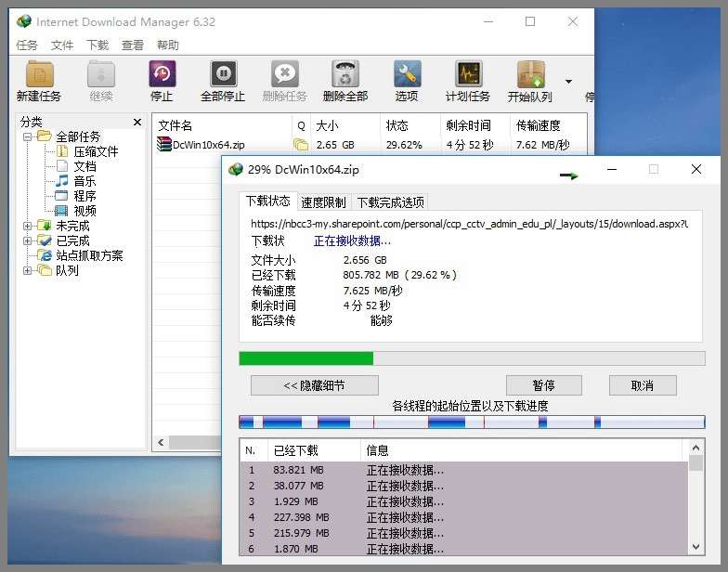Click the 删除任务 toolbar icon
Viewport: 728px width, 572px height.
pyautogui.click(x=284, y=74)
